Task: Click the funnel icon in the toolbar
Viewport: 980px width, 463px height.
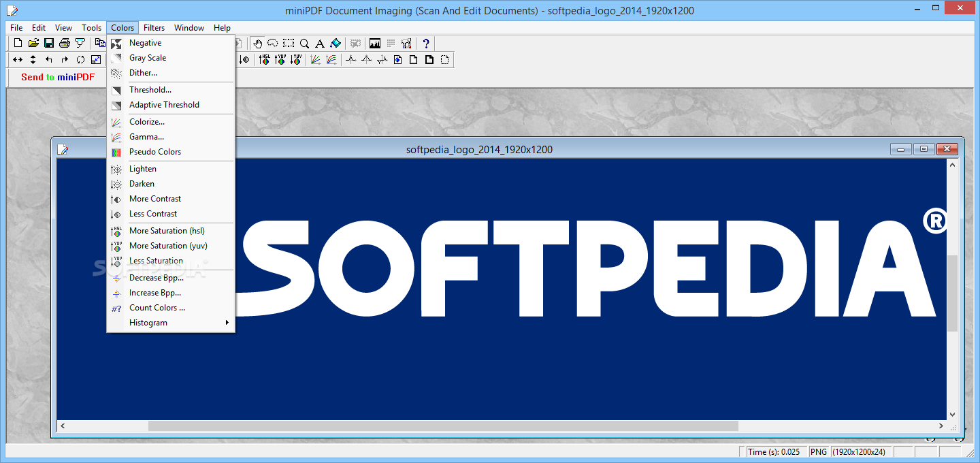Action: click(80, 43)
